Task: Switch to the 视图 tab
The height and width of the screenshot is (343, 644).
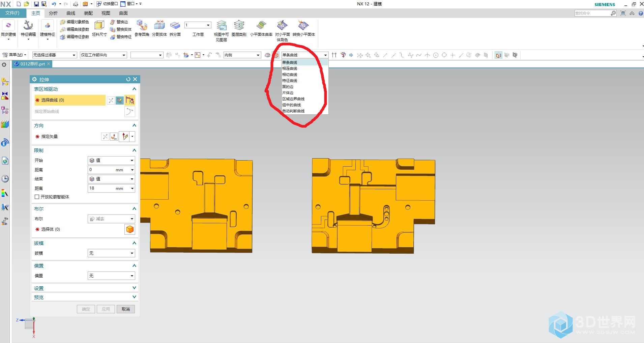Action: tap(106, 13)
